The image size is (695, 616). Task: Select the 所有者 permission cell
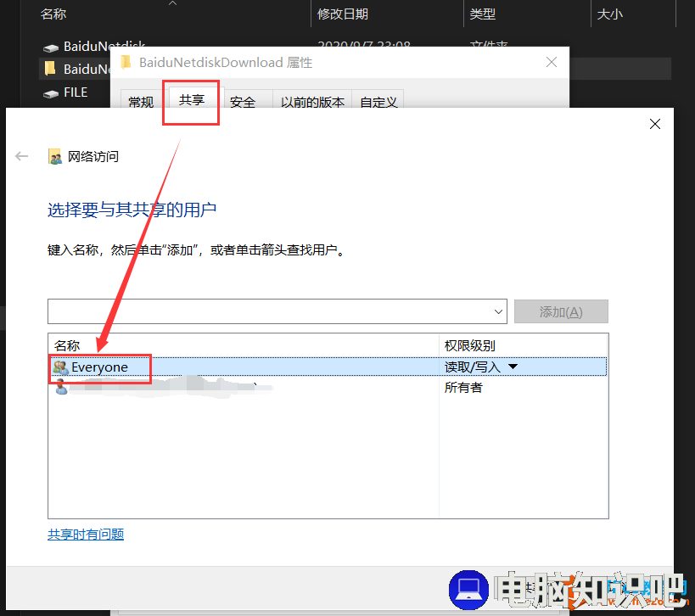463,387
